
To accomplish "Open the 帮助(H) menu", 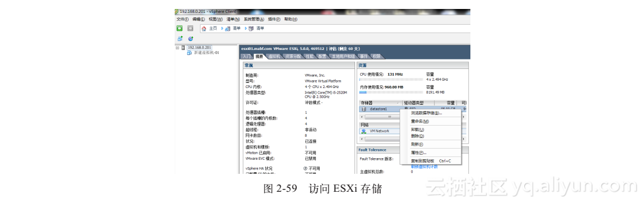I will click(291, 19).
